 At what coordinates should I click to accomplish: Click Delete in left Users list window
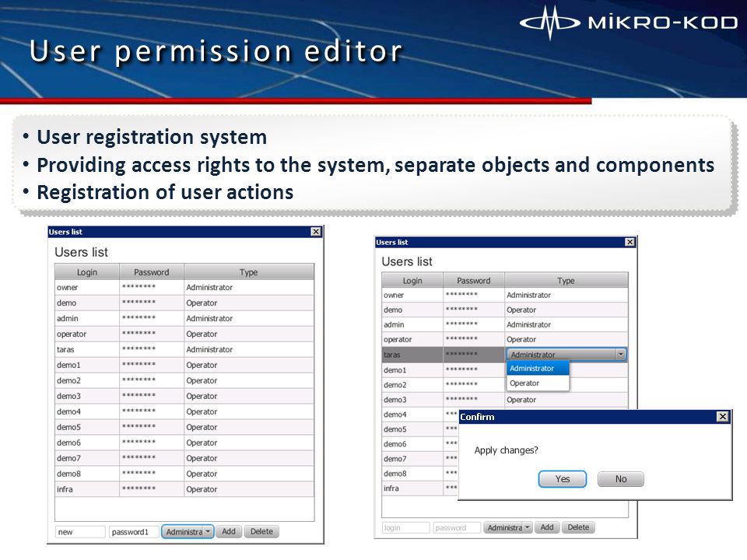click(x=261, y=531)
